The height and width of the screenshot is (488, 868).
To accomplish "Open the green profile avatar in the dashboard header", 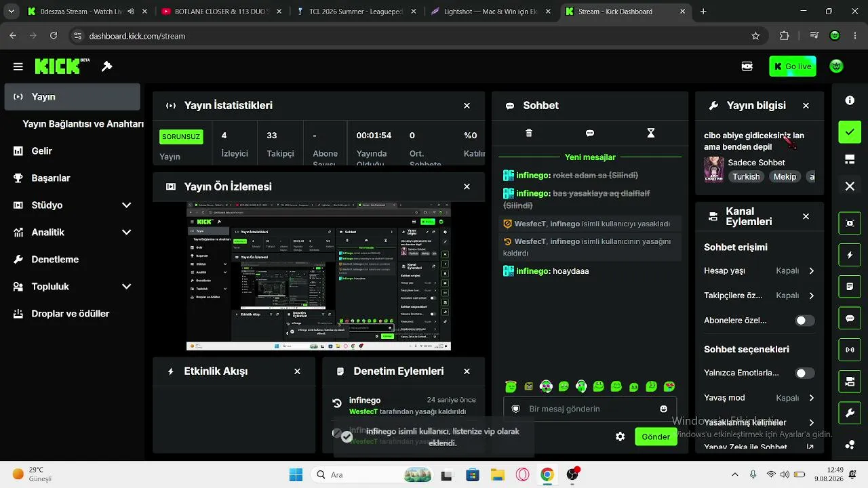I will coord(837,66).
